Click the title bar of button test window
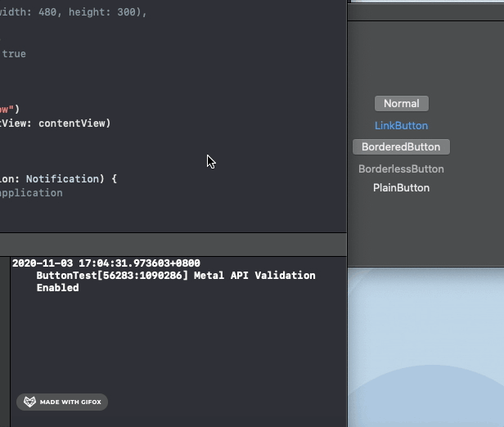This screenshot has width=504, height=427. pos(425,11)
